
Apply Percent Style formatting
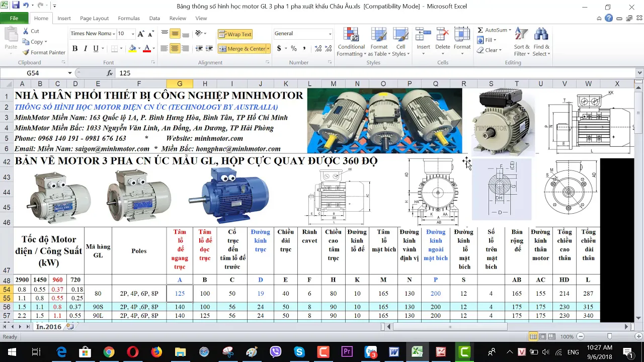tap(294, 49)
